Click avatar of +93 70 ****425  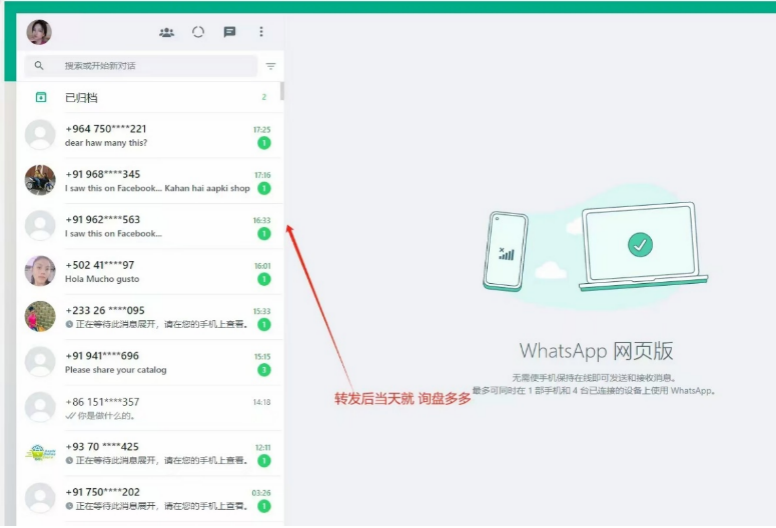40,453
